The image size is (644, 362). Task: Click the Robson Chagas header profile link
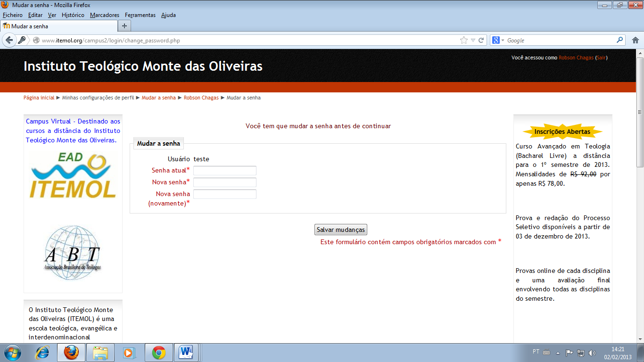click(576, 58)
